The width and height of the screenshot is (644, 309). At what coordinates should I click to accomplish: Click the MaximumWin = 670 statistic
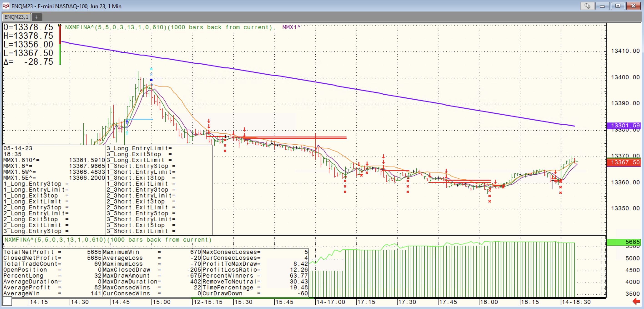coord(152,252)
